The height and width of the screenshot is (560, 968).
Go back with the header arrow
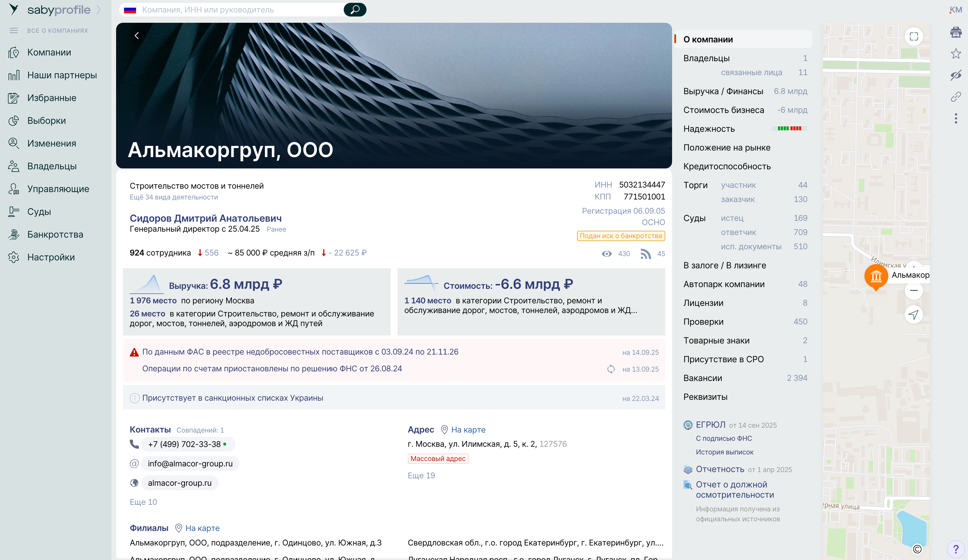137,36
